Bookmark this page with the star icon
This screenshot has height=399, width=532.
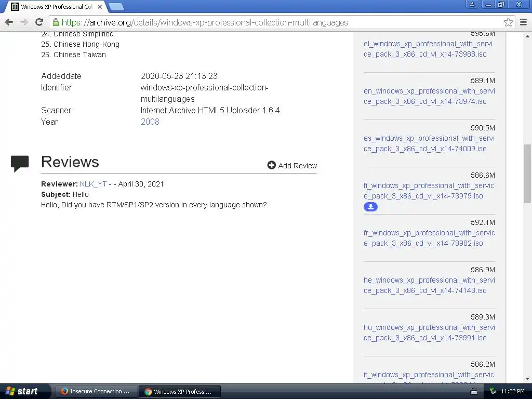pos(508,22)
